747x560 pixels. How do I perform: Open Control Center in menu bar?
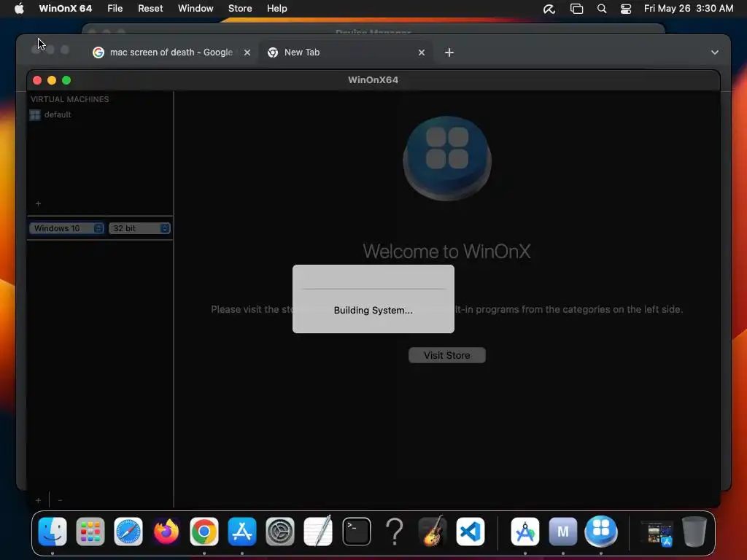click(625, 9)
